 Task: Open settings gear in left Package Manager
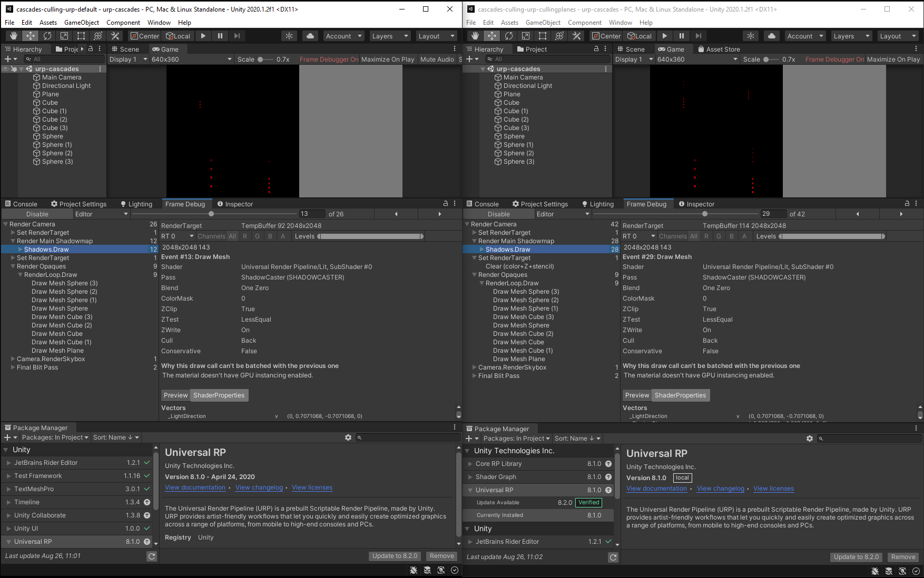[348, 437]
